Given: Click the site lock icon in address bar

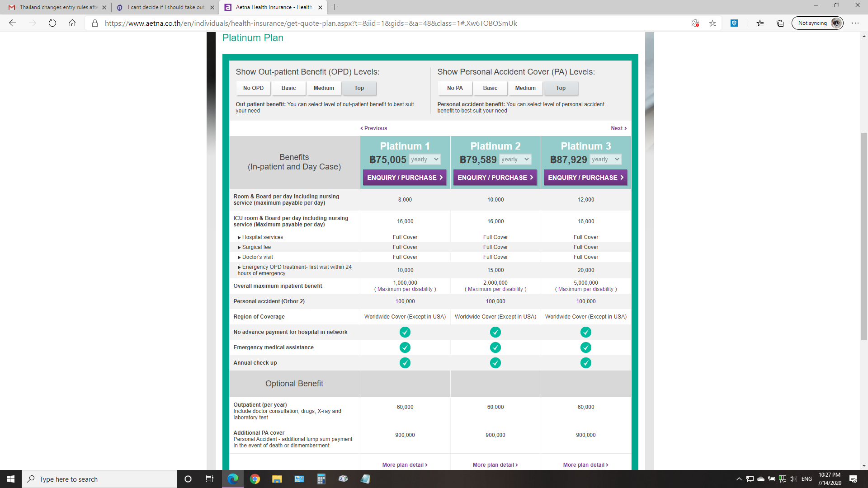Looking at the screenshot, I should click(x=95, y=23).
